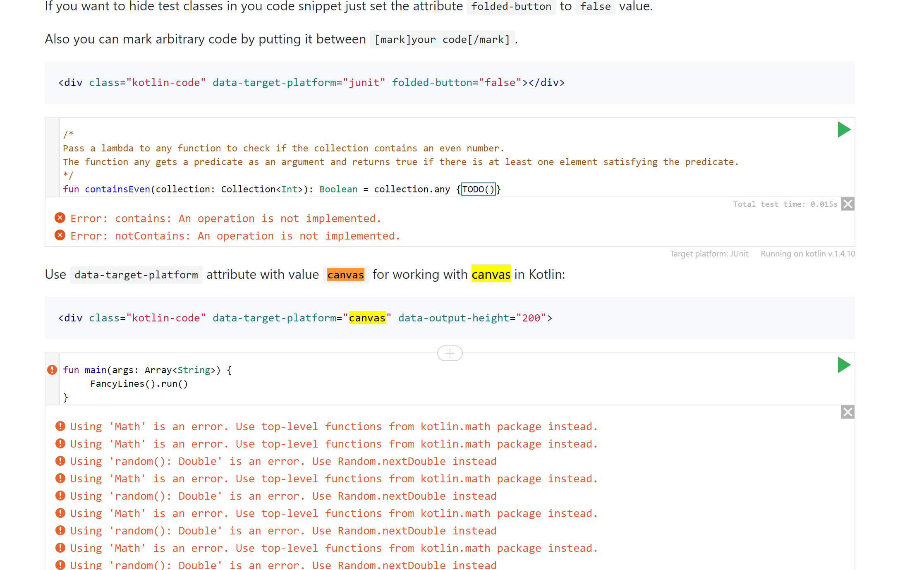The image size is (924, 570).
Task: Click the first 'random(): Double' error icon
Action: [x=60, y=461]
